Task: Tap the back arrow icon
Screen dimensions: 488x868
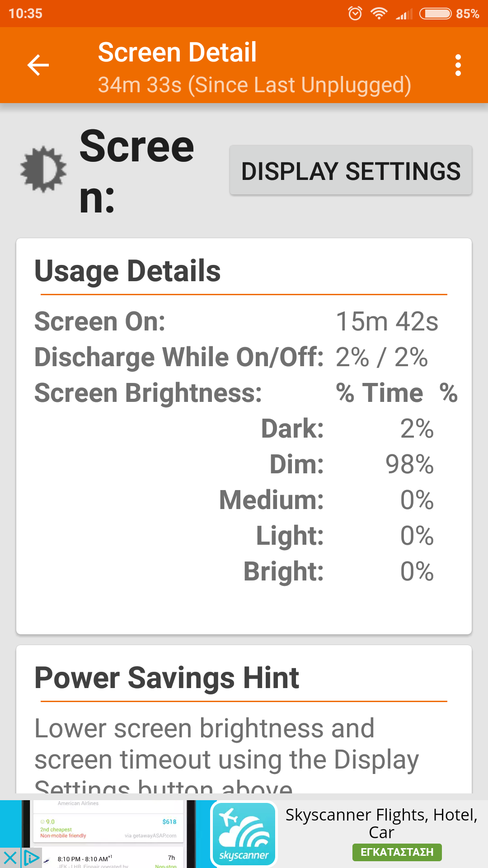Action: [x=38, y=66]
